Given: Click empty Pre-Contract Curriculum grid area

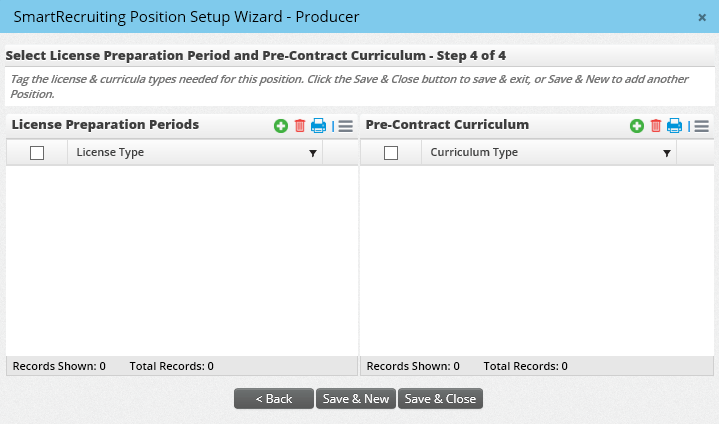Looking at the screenshot, I should [x=537, y=260].
